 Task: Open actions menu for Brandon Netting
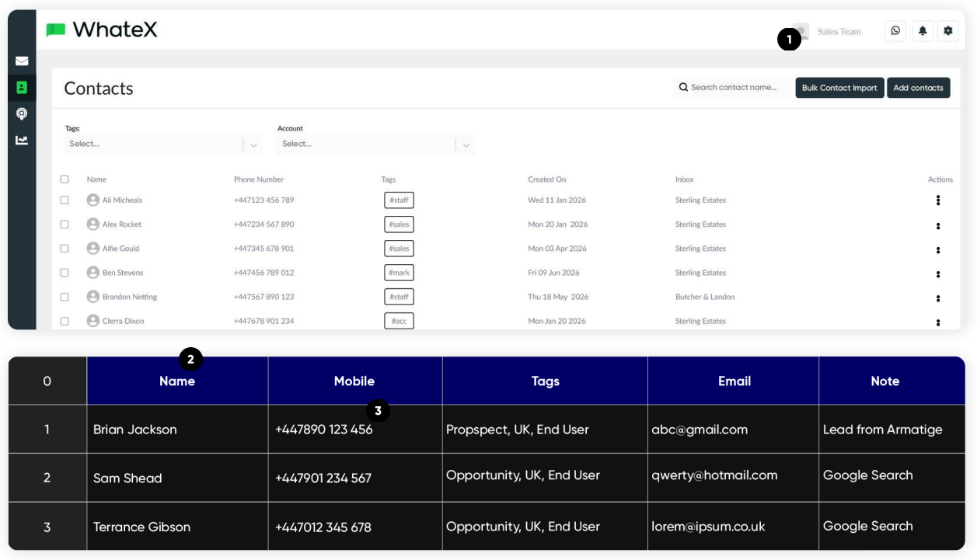pos(938,297)
